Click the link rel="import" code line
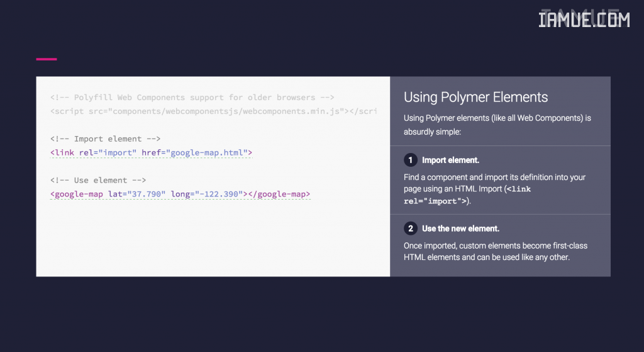The image size is (644, 352). click(x=151, y=152)
